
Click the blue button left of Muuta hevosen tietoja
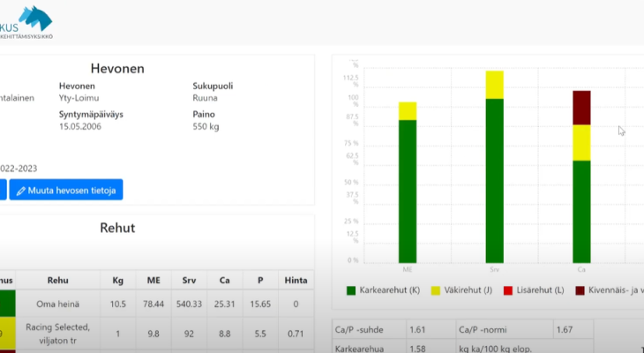pyautogui.click(x=2, y=190)
